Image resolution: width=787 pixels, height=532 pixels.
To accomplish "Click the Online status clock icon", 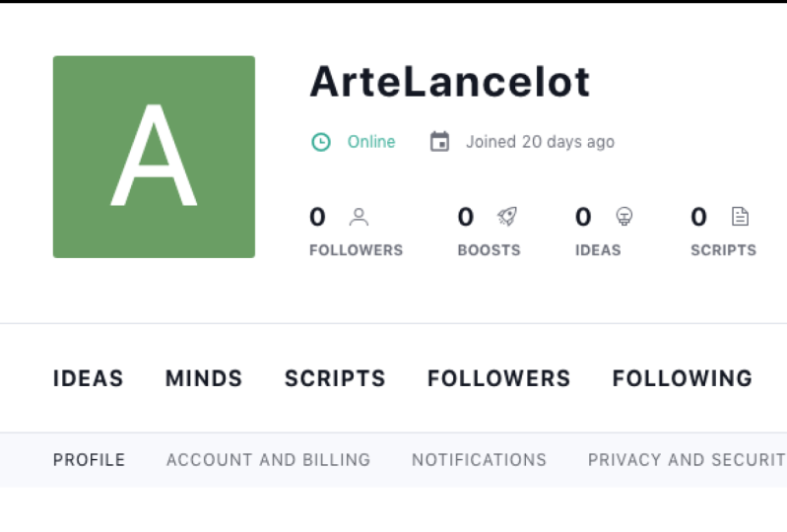I will [321, 142].
